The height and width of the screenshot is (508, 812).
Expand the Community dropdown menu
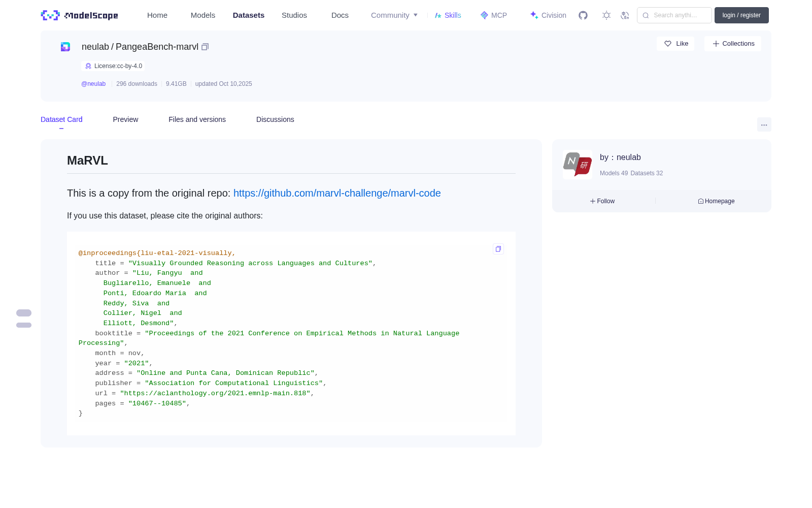394,15
